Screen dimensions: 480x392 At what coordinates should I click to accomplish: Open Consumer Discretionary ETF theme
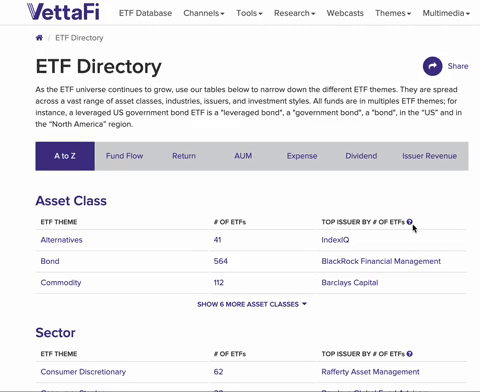83,372
